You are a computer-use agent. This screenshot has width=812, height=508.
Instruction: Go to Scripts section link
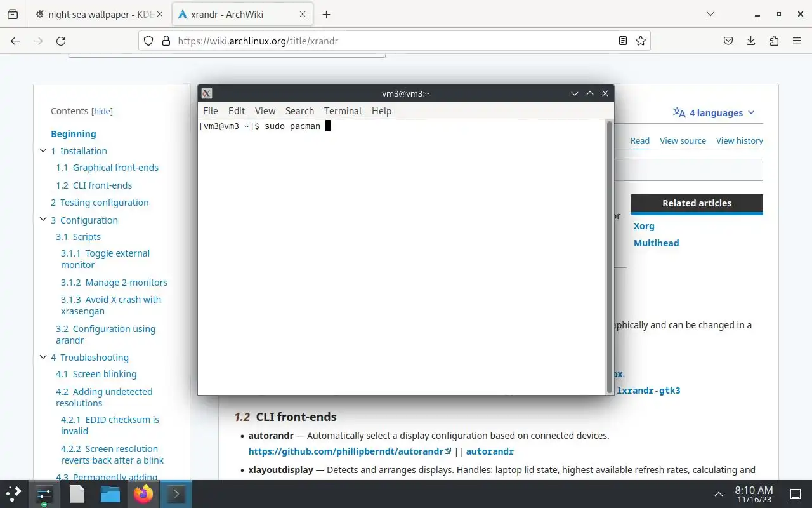pos(78,237)
